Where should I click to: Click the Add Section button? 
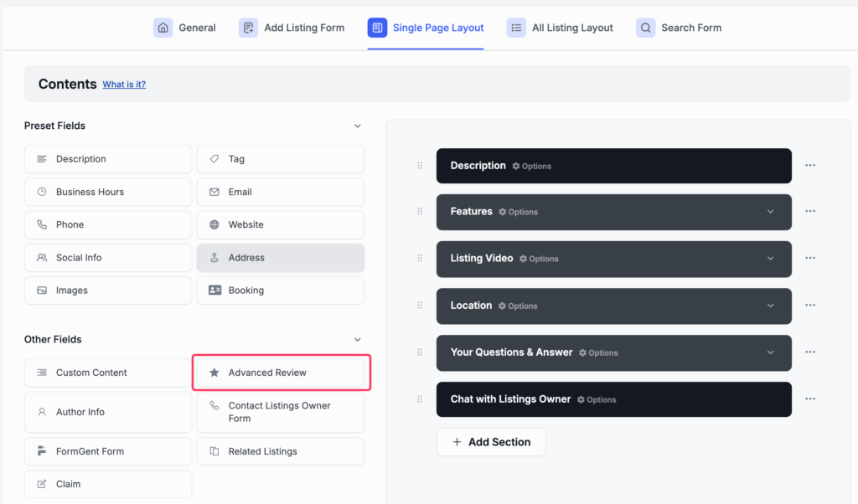pyautogui.click(x=491, y=442)
